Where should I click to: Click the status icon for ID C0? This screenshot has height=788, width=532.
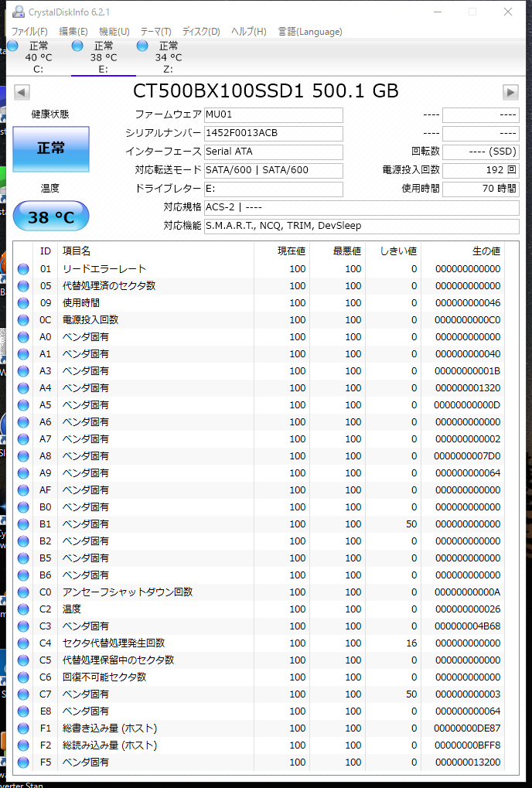23,592
